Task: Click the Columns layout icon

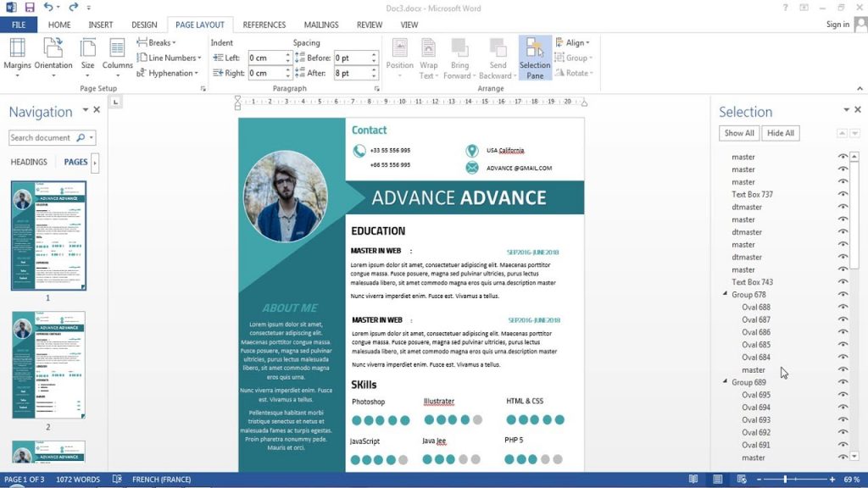Action: pos(118,49)
